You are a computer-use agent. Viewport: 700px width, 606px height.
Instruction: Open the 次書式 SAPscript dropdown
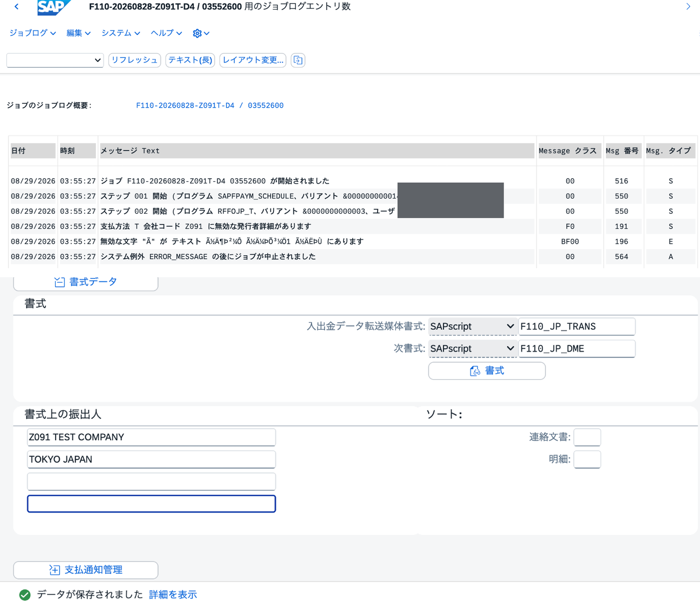point(472,348)
